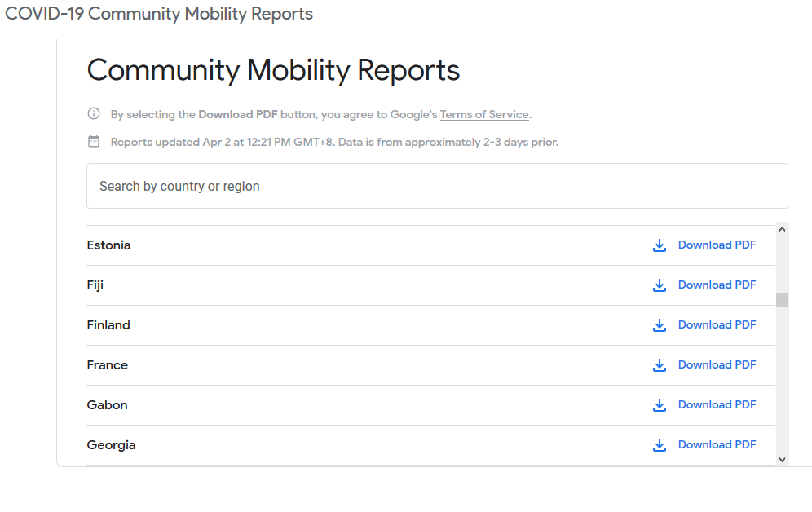This screenshot has width=812, height=512.
Task: Click the download icon next to Fiji
Action: [x=660, y=285]
